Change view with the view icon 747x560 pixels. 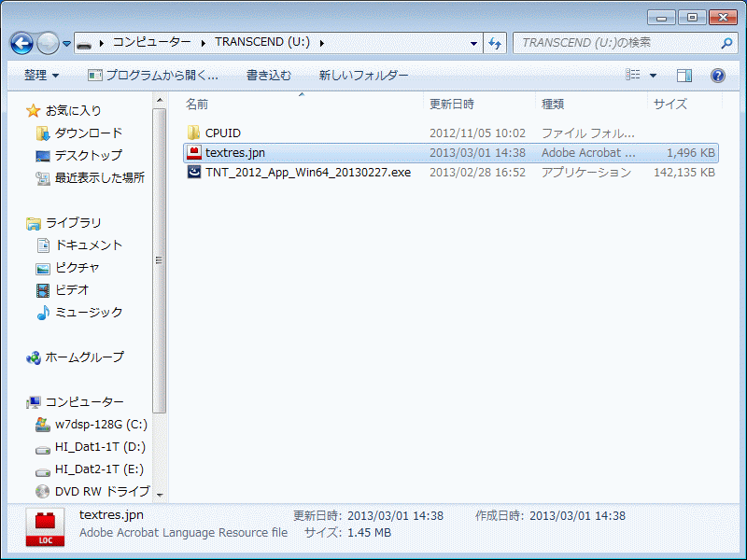click(633, 75)
